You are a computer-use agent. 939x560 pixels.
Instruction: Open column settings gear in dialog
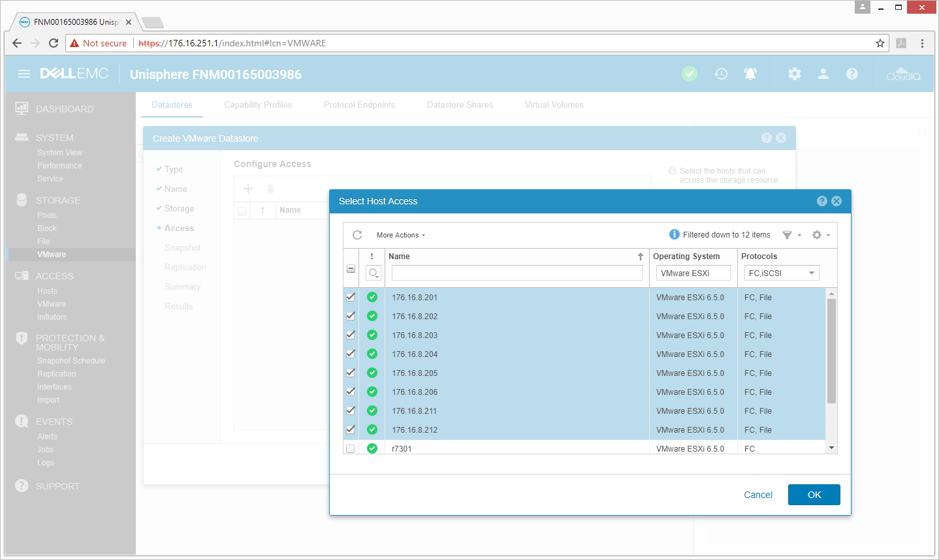tap(817, 235)
